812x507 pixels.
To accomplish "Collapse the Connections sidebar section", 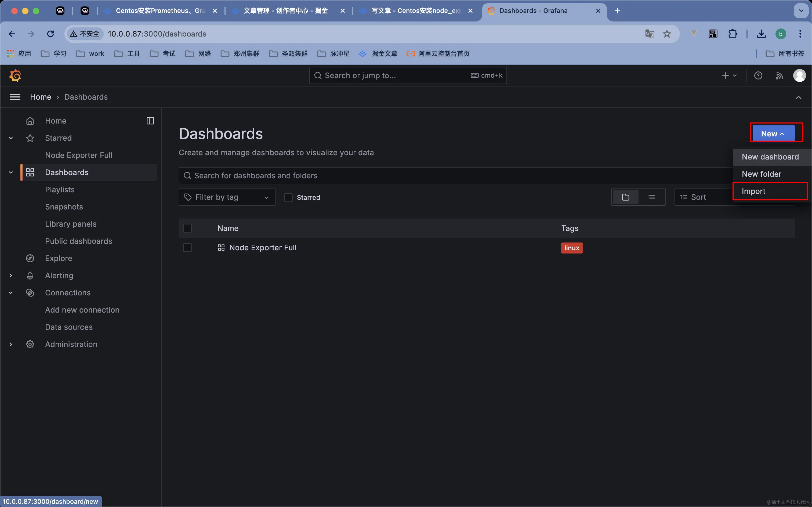I will 11,293.
